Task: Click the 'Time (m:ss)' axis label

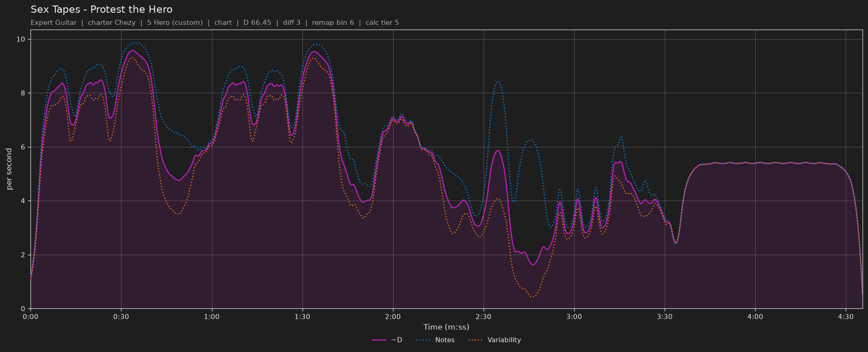Action: tap(446, 327)
